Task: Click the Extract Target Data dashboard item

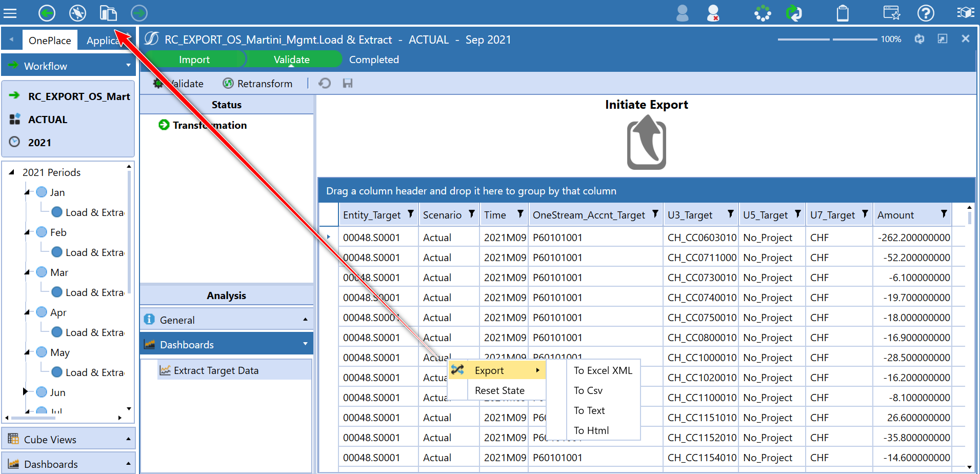Action: point(215,370)
